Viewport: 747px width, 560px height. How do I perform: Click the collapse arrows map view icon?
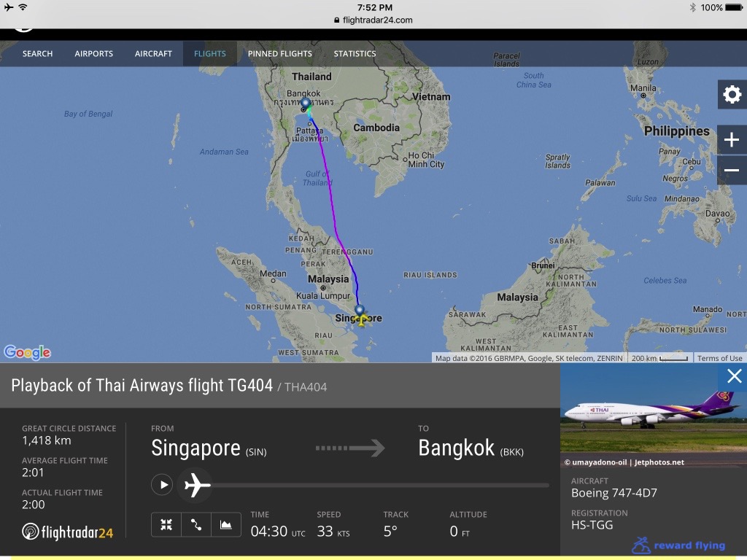pyautogui.click(x=166, y=525)
